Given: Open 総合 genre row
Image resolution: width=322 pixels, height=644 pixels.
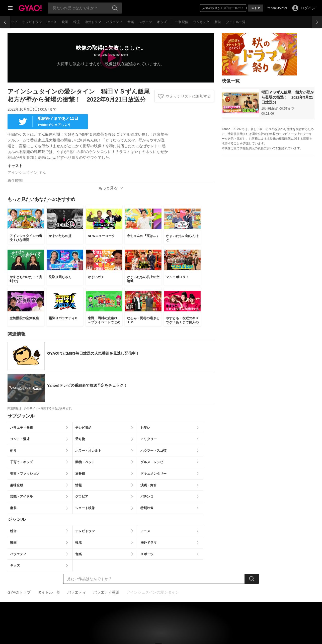Looking at the screenshot, I should point(40,531).
